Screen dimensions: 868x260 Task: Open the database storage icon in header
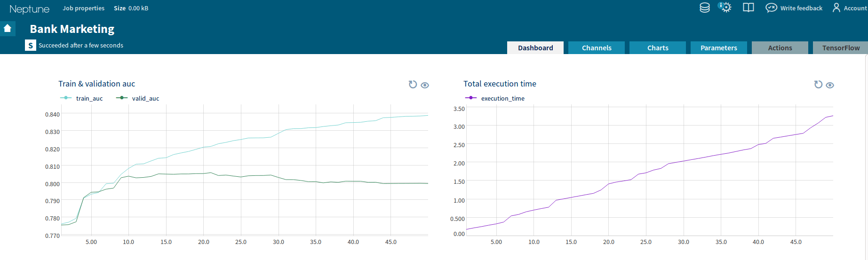pyautogui.click(x=704, y=8)
